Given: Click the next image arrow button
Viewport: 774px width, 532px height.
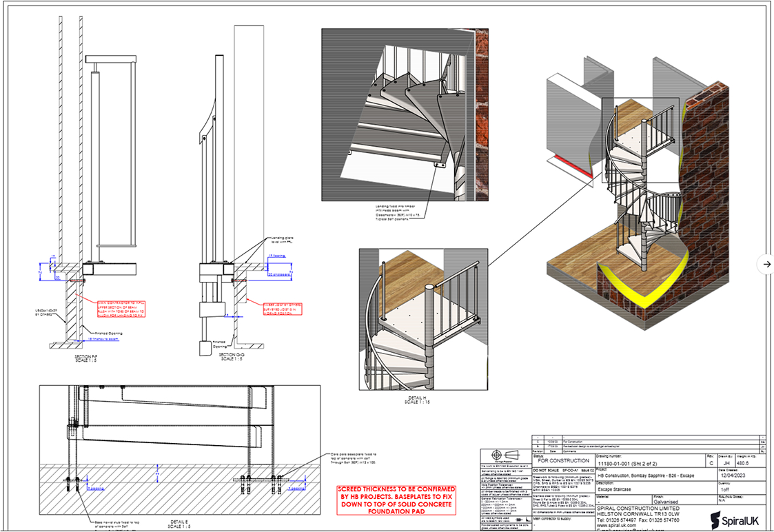Looking at the screenshot, I should [x=766, y=264].
